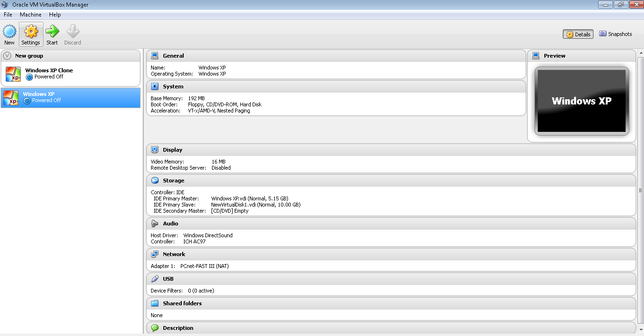The image size is (644, 336).
Task: Click the [CD/DVD] Empty entry
Action: [x=230, y=211]
